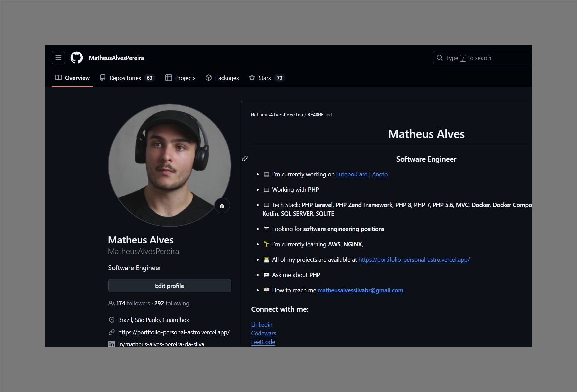Click the matheusalvessilvabr@gmail.com email link
577x392 pixels.
click(360, 290)
